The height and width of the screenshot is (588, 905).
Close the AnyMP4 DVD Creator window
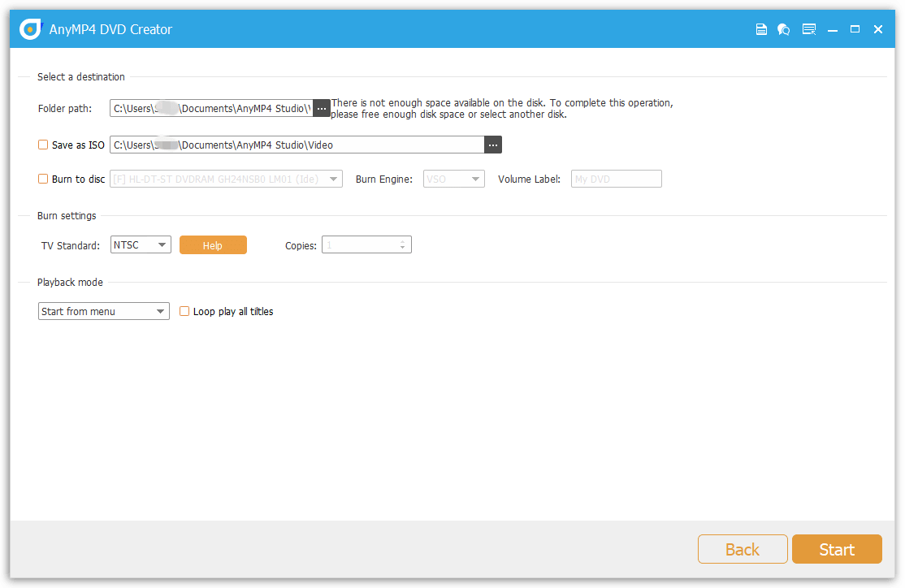[878, 29]
